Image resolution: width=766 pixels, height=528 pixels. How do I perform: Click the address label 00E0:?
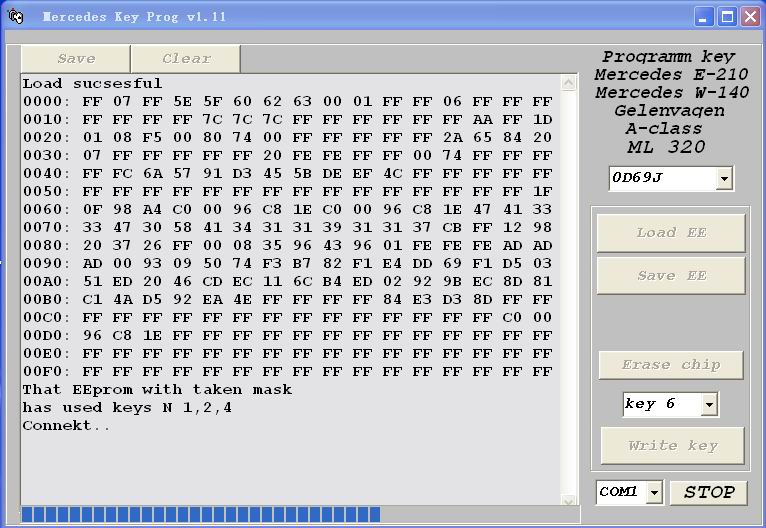[46, 353]
